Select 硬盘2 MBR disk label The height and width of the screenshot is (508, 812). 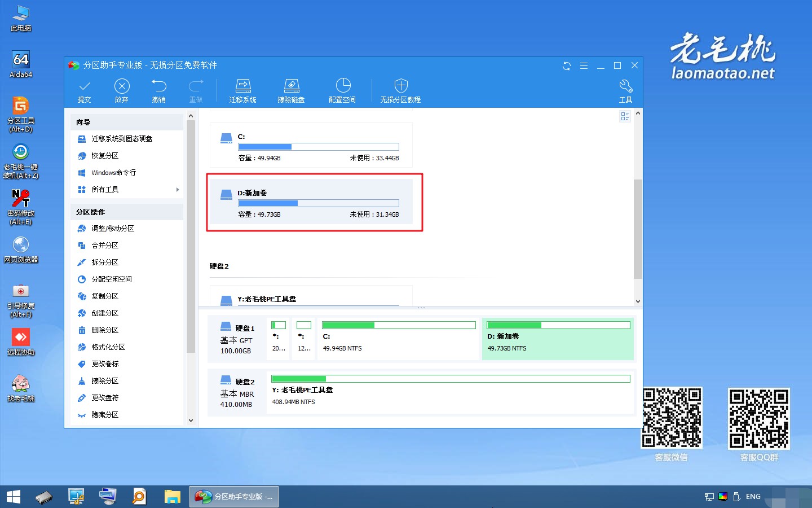[237, 393]
